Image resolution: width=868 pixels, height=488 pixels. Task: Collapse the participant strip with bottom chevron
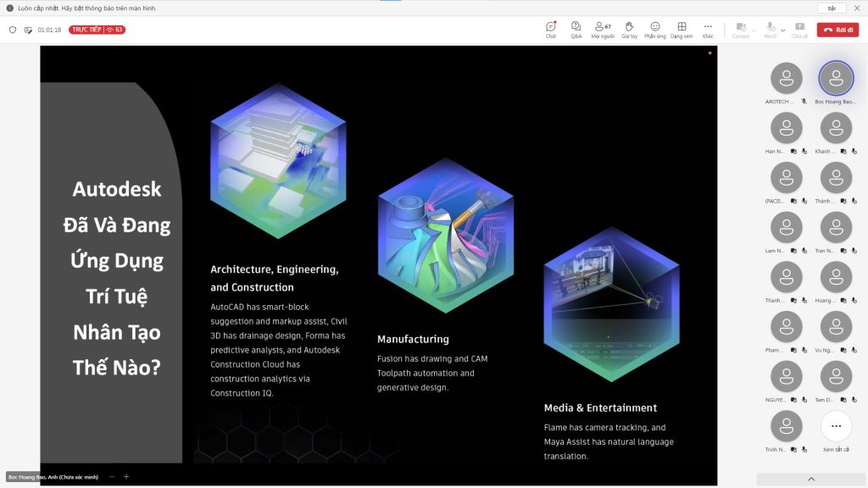[811, 480]
